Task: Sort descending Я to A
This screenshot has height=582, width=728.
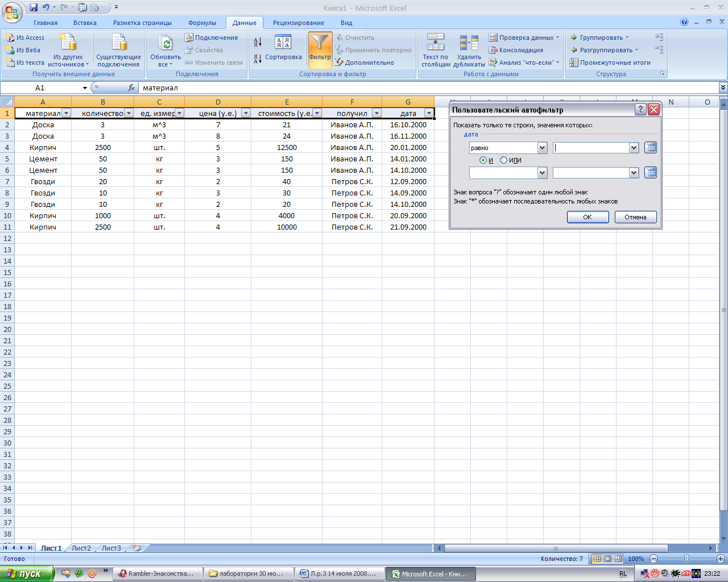Action: coord(258,58)
